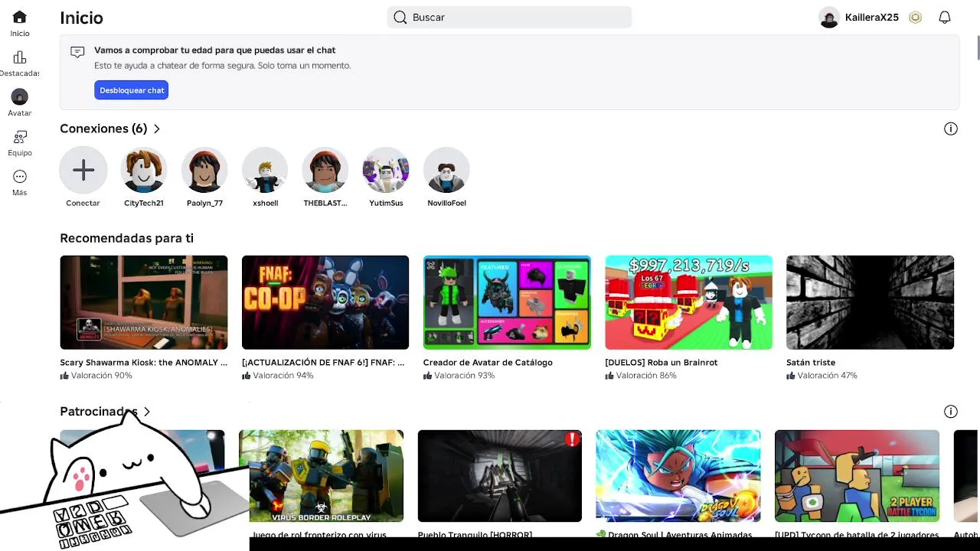Open the Avatar sidebar item
980x551 pixels.
(x=20, y=97)
